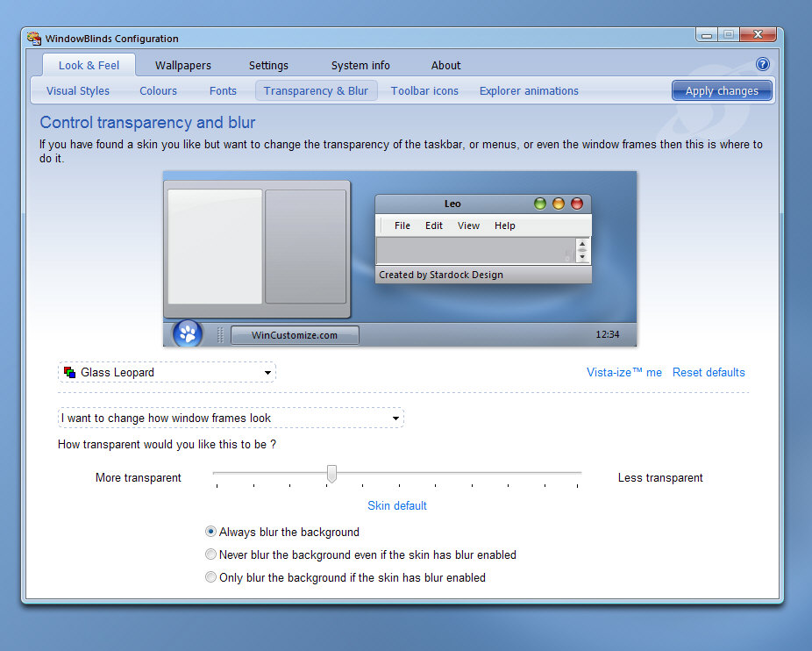The height and width of the screenshot is (651, 812).
Task: Select Never blur the background option
Action: point(210,554)
